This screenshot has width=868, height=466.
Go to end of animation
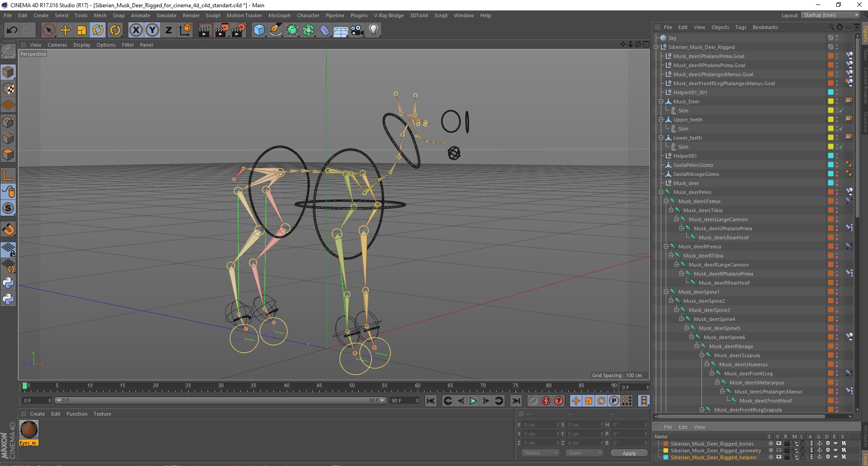(x=516, y=401)
